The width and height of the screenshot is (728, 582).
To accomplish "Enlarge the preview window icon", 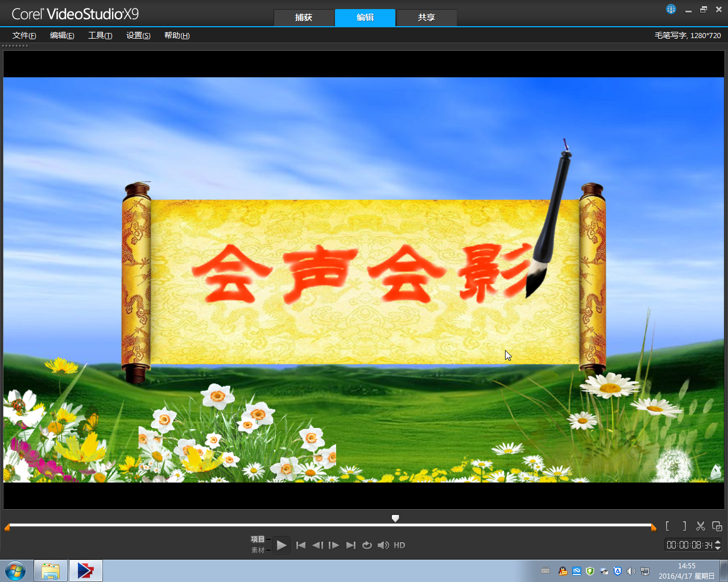I will tap(717, 526).
